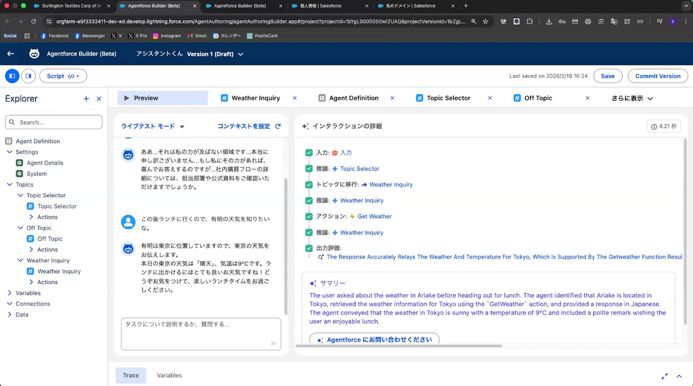Click the horizontal scrollbar in interaction details
The height and width of the screenshot is (386, 693).
pyautogui.click(x=399, y=346)
